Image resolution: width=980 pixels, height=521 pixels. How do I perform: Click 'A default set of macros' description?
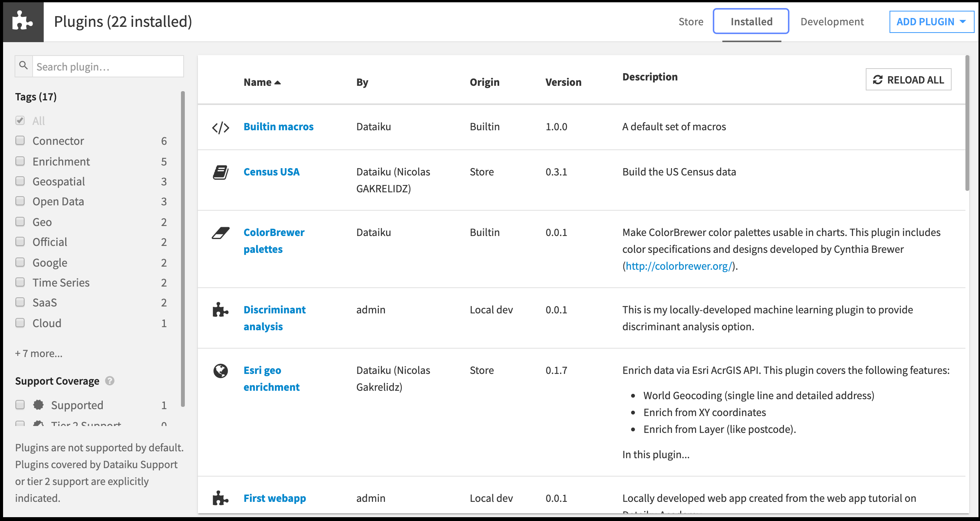pos(674,127)
